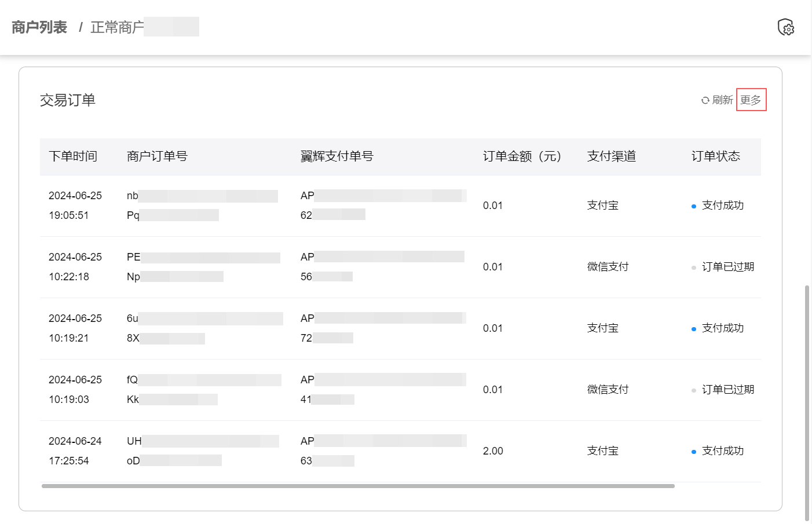Click the 订单状态 column header
The image size is (812, 524).
pyautogui.click(x=715, y=156)
